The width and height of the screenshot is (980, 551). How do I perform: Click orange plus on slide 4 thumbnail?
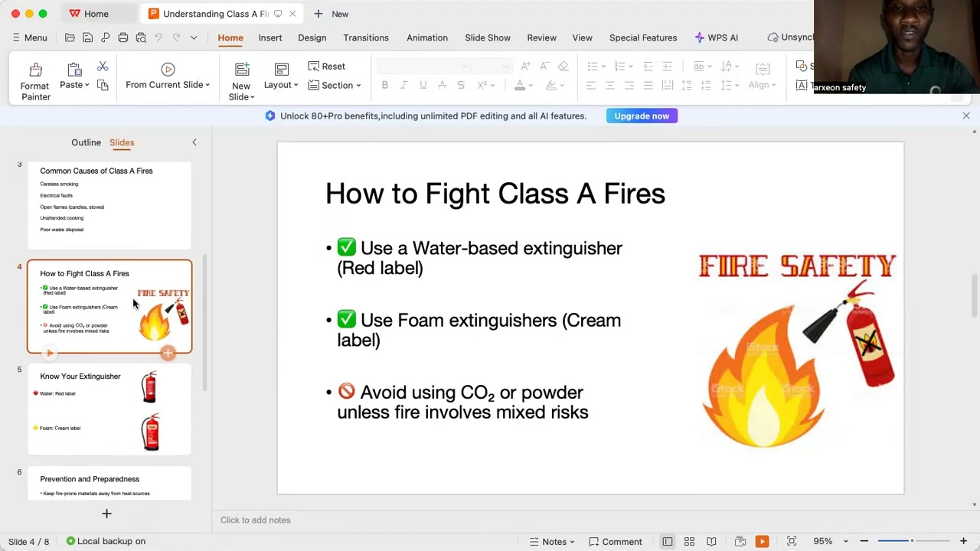click(168, 353)
